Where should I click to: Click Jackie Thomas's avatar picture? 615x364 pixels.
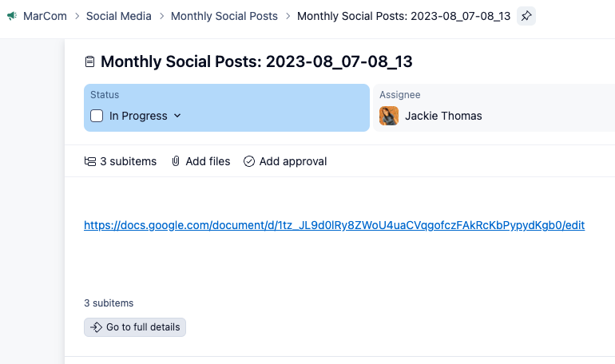click(x=389, y=116)
